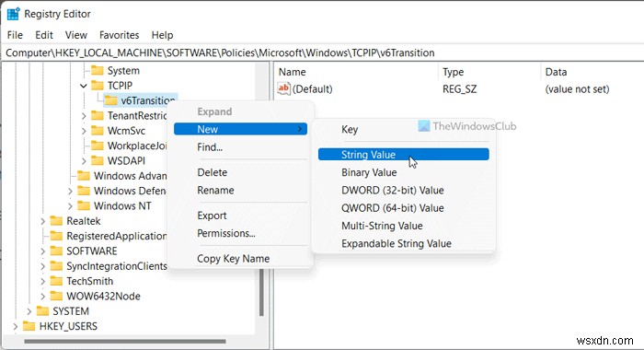Click the WorkplaceJoin folder icon
644x350 pixels.
coord(98,146)
